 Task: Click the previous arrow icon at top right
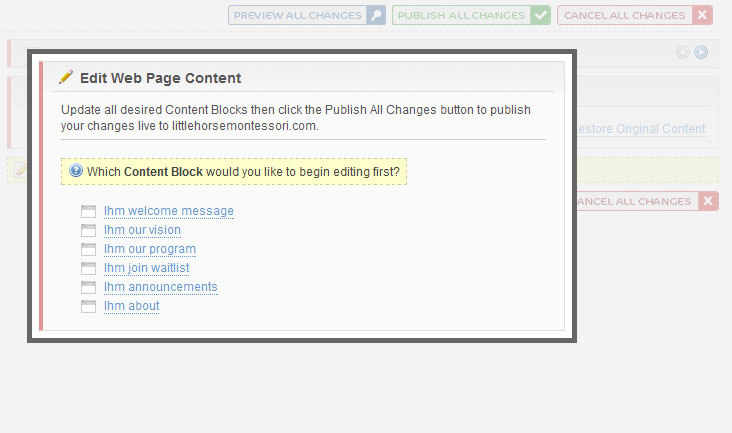[x=683, y=52]
